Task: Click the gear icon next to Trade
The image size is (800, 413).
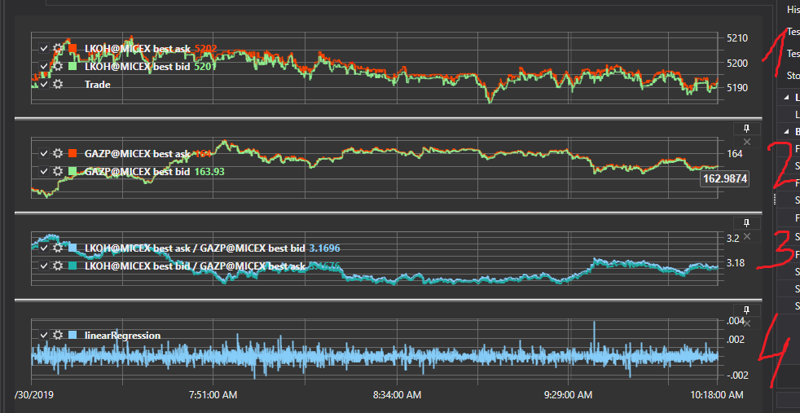Action: (x=57, y=85)
